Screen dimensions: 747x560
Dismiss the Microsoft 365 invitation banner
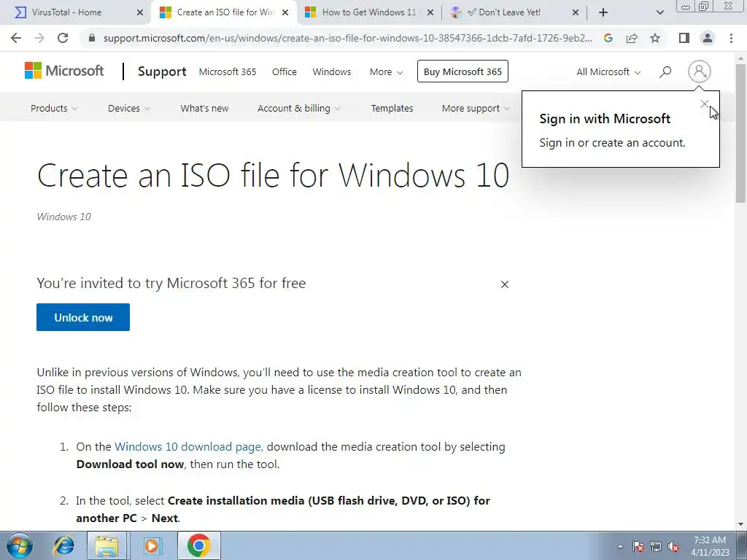(x=505, y=284)
